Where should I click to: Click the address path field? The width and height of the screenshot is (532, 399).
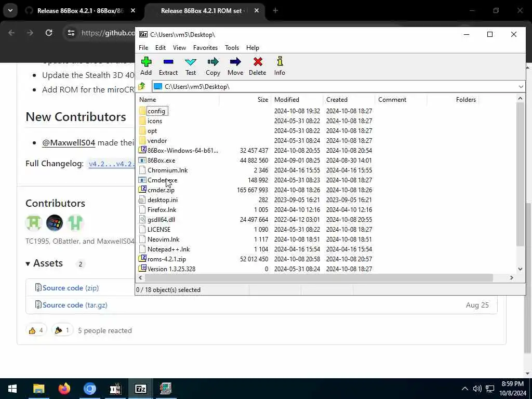334,87
